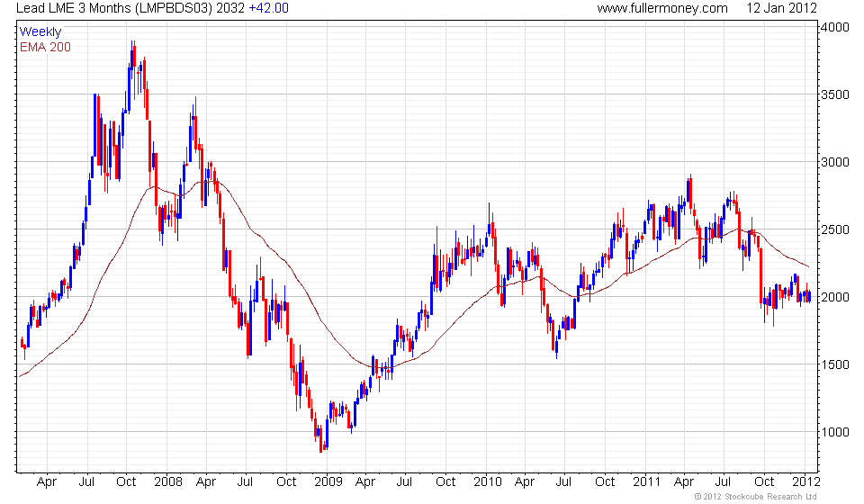Click the blue 'Weekly' legend label
The width and height of the screenshot is (864, 504).
point(40,31)
